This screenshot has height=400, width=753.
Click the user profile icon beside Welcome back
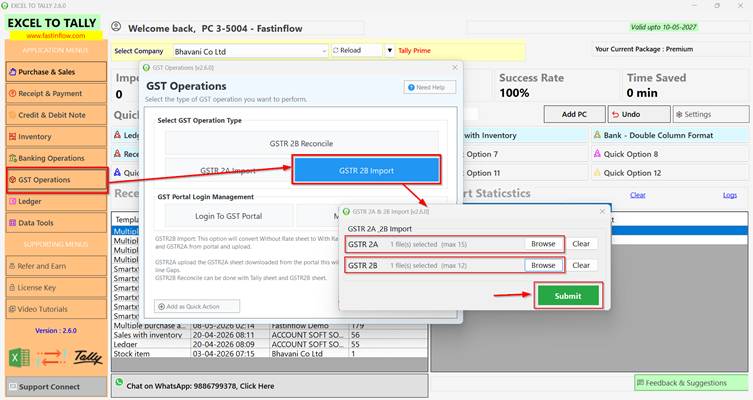pyautogui.click(x=116, y=27)
